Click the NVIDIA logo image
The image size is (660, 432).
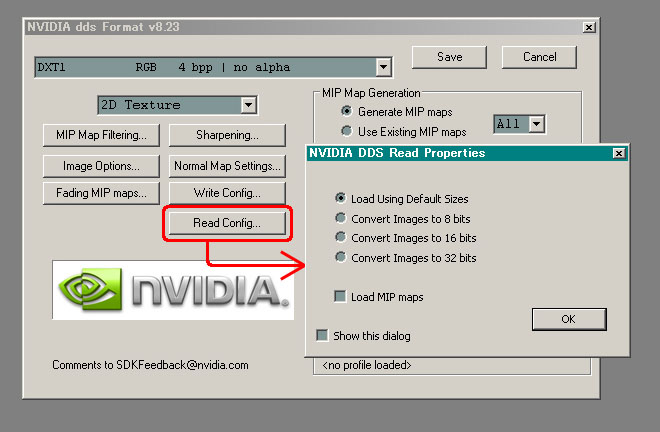tap(173, 290)
